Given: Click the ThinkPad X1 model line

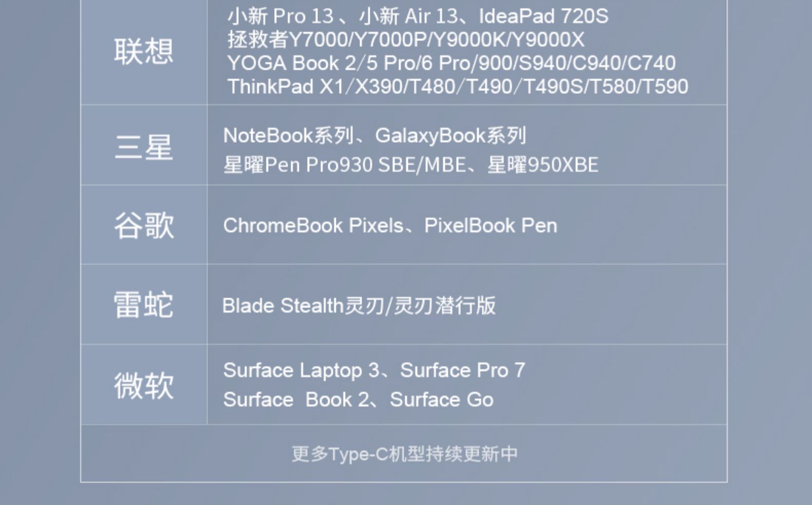Looking at the screenshot, I should tap(457, 86).
